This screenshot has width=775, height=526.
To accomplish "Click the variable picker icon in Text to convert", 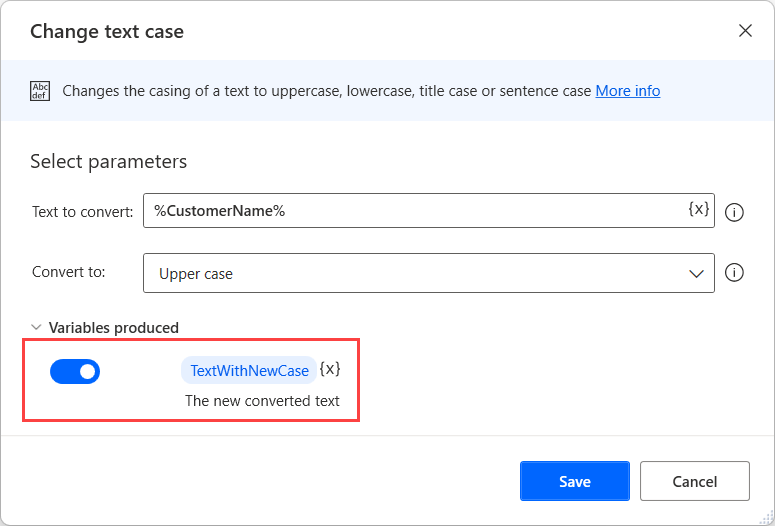I will click(x=699, y=209).
